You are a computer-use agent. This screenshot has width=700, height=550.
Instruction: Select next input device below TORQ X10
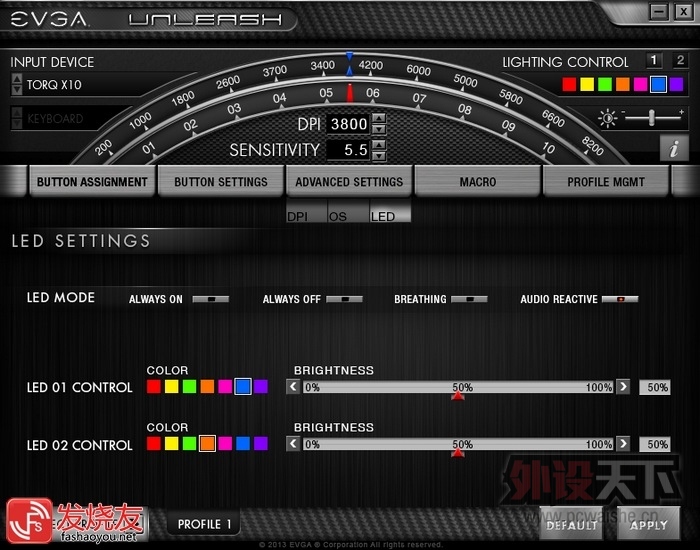[17, 90]
